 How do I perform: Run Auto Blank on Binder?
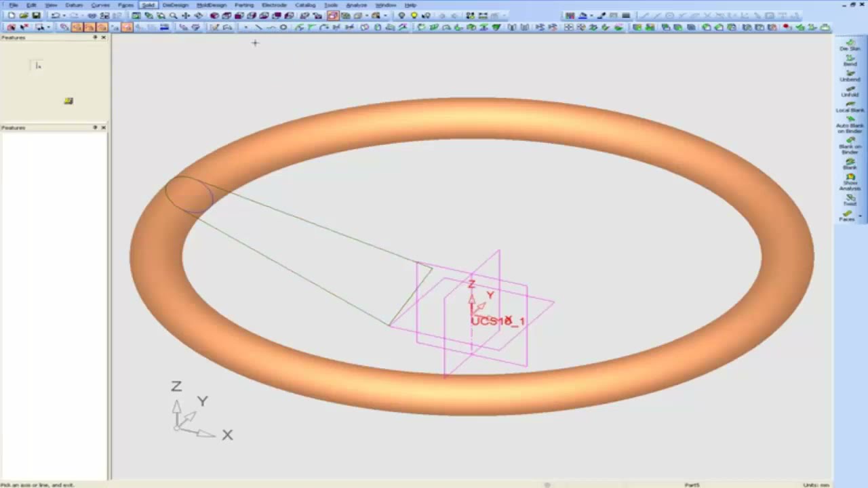pos(850,125)
